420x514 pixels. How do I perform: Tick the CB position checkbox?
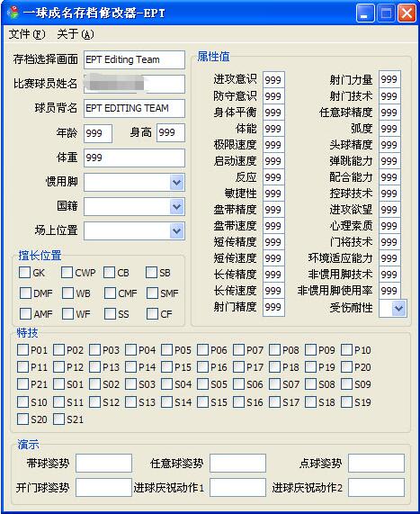[109, 273]
